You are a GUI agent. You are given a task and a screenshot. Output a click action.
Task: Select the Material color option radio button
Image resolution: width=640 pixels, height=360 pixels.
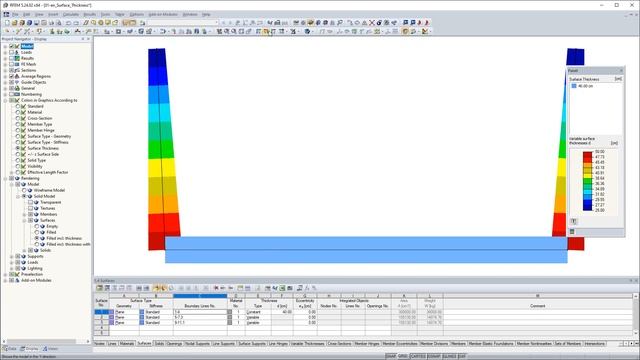tap(18, 112)
